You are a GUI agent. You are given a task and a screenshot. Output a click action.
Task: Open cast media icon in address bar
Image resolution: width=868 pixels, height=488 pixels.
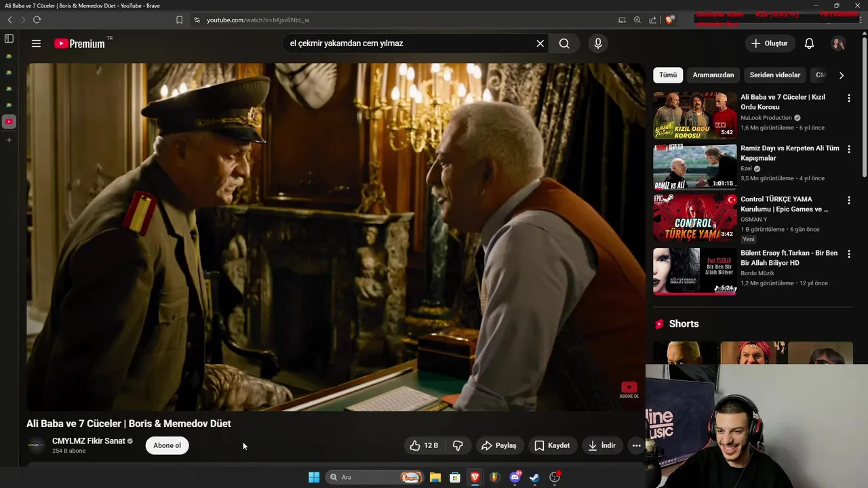pos(622,20)
